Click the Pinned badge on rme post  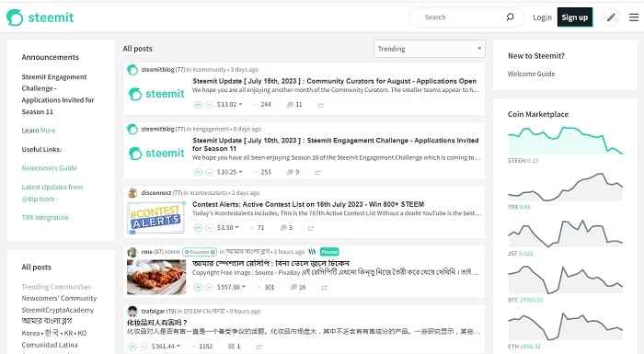(329, 252)
